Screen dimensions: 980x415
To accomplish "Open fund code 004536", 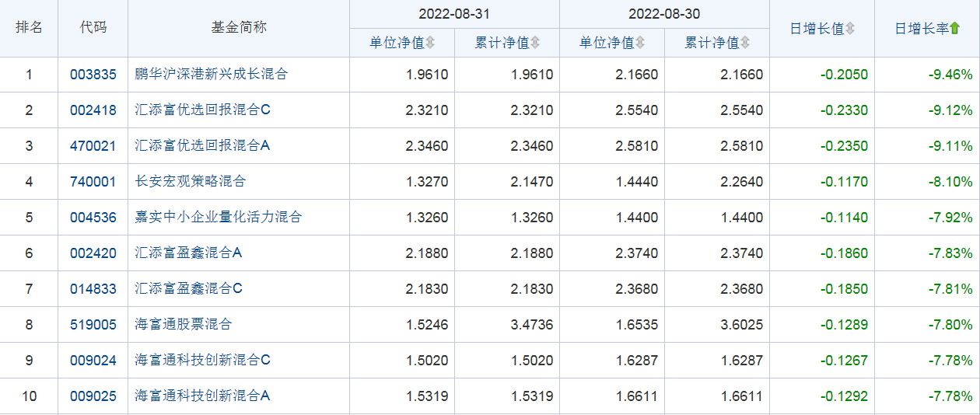I will (x=93, y=218).
